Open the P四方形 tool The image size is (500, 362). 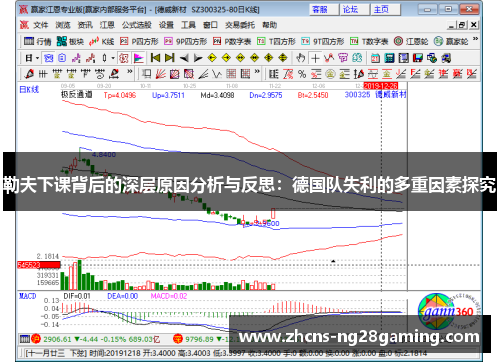[x=139, y=41]
